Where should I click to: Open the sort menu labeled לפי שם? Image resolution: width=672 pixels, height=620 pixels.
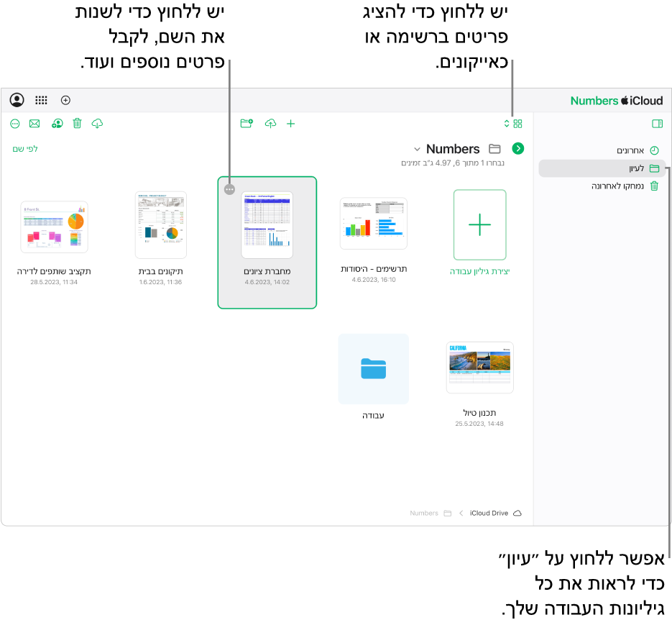click(25, 149)
